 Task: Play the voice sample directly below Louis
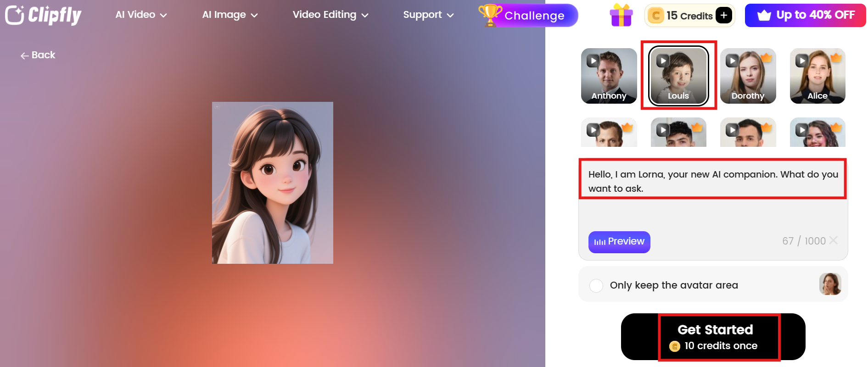click(x=663, y=130)
